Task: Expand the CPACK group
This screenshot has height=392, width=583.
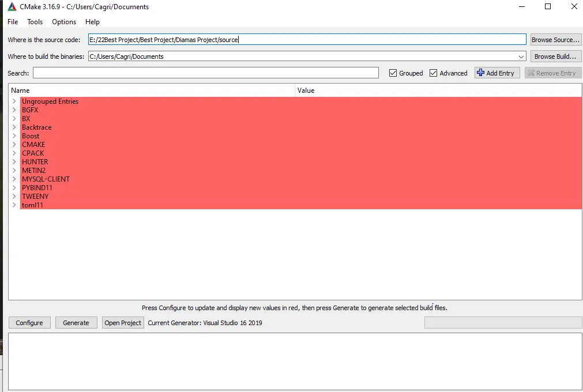Action: (x=14, y=153)
